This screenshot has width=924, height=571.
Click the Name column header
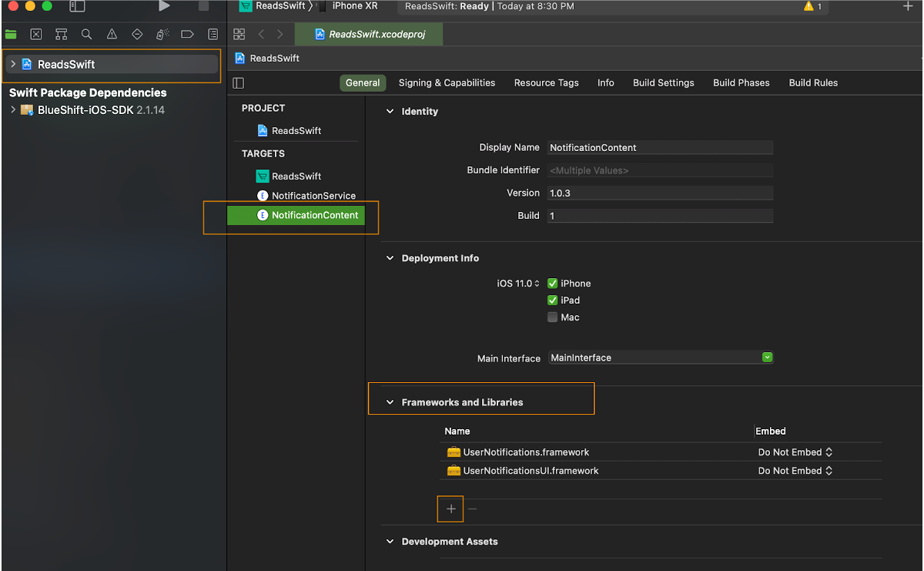[x=457, y=431]
